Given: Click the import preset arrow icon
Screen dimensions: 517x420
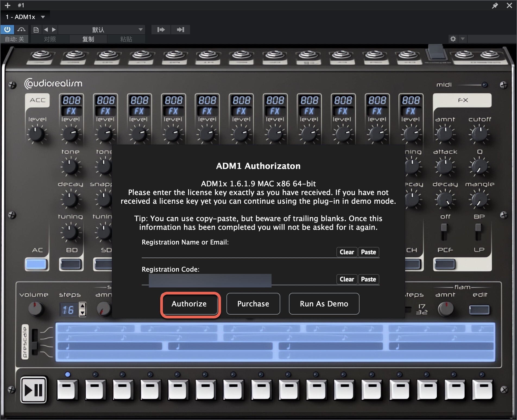Looking at the screenshot, I should 161,29.
